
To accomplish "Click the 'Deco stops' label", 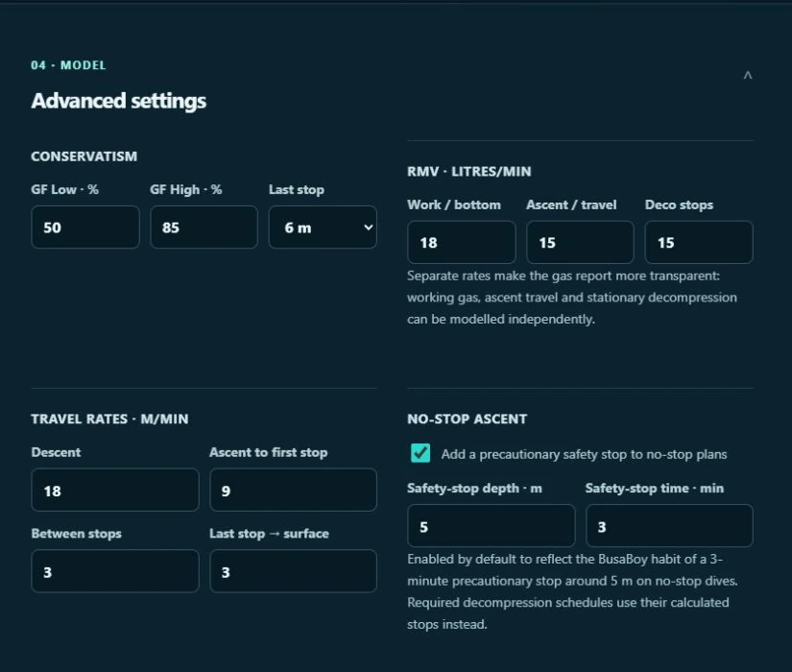I will tap(679, 205).
